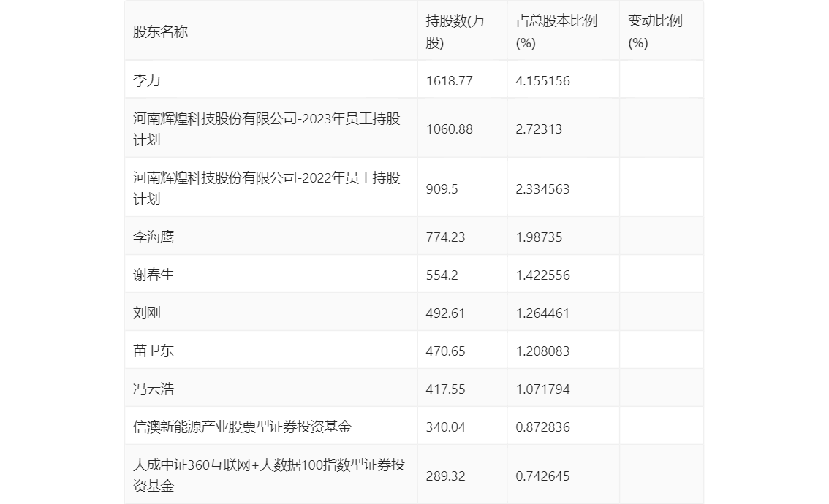Select shareholder name 苗卫东

point(154,351)
